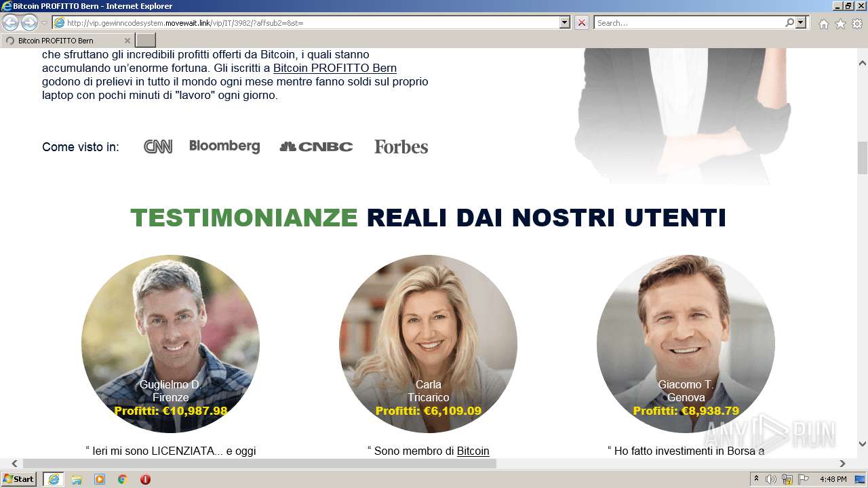Open the Windows Start menu
This screenshot has height=488, width=868.
pyautogui.click(x=19, y=479)
